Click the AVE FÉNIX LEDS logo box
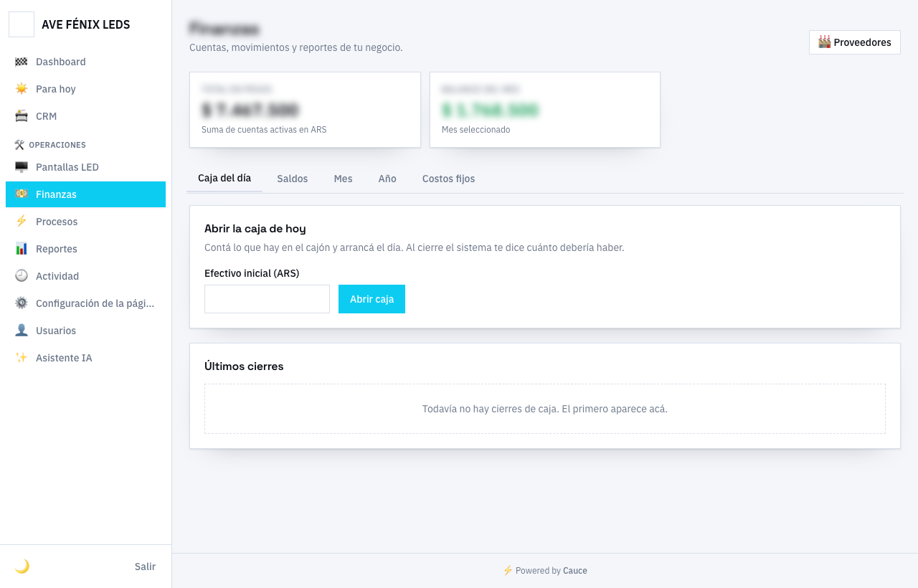This screenshot has height=588, width=918. point(22,24)
